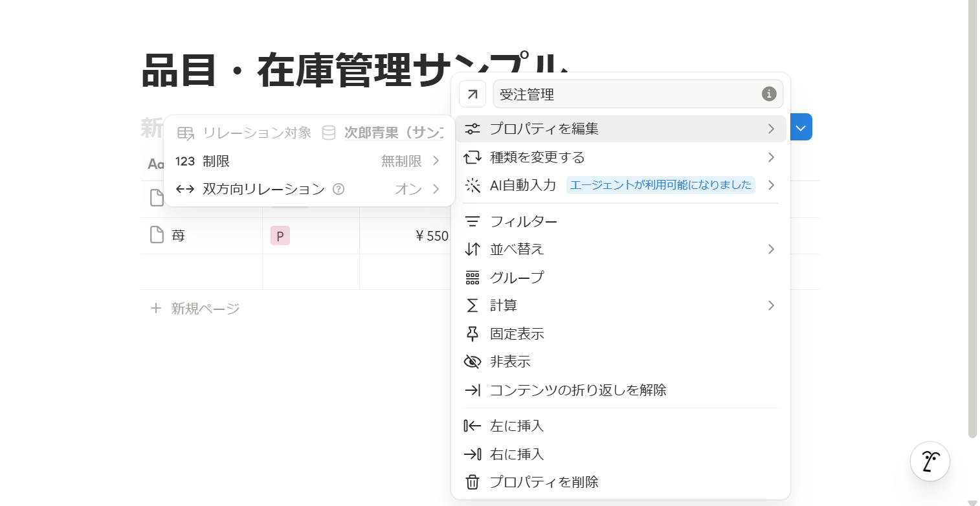The image size is (980, 506).
Task: Expand the プロパティを編集 submenu chevron
Action: (771, 129)
